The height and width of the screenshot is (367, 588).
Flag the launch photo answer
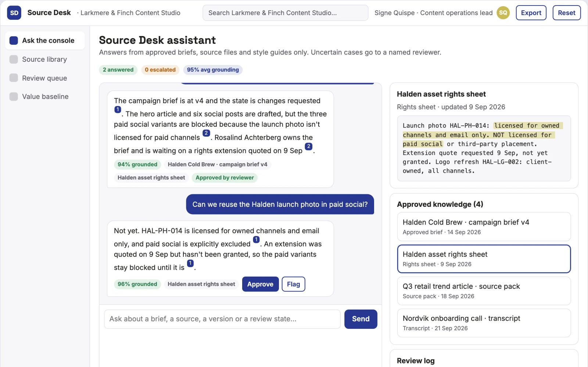(293, 284)
